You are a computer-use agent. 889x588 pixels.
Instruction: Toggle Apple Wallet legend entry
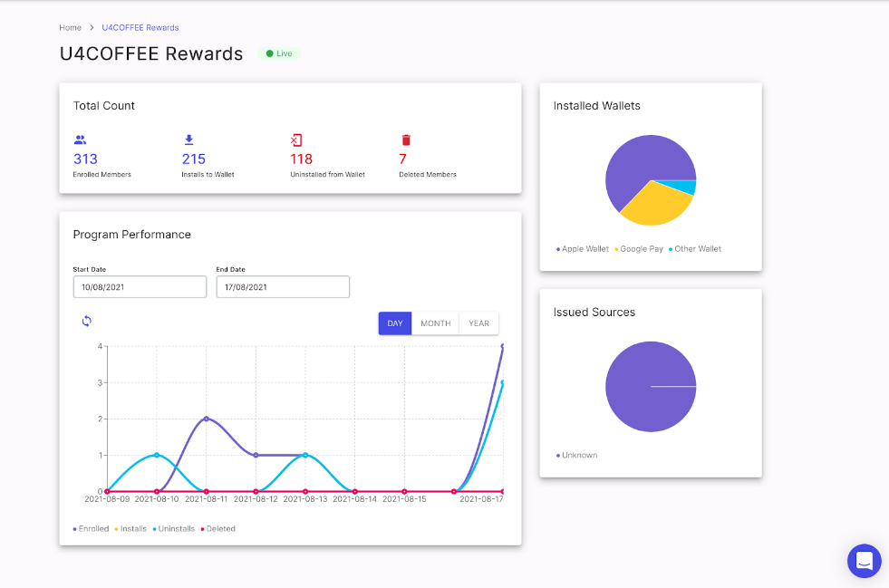(583, 249)
